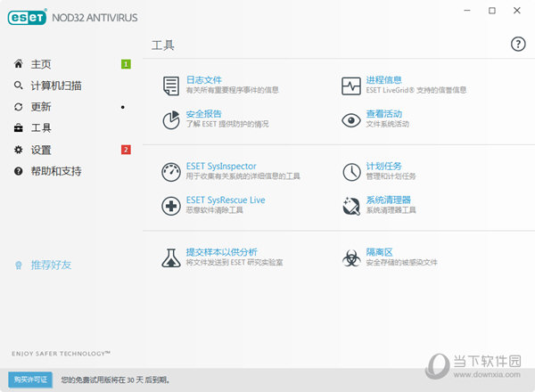Click the 管理和计划任务 description text
This screenshot has width=535, height=392.
coord(391,176)
